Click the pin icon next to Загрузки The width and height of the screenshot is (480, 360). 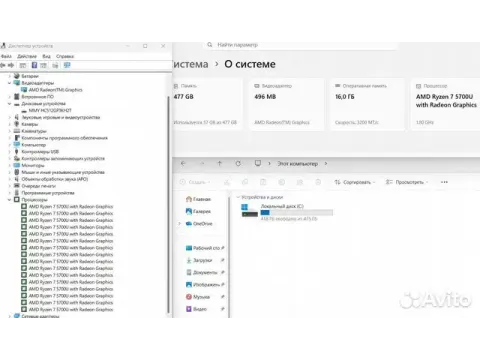(222, 260)
